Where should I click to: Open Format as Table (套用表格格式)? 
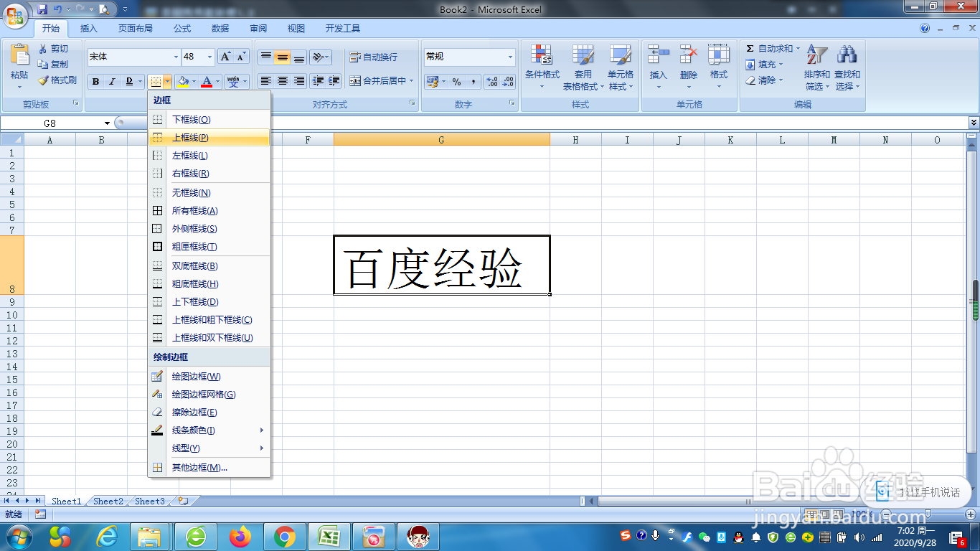click(x=583, y=67)
